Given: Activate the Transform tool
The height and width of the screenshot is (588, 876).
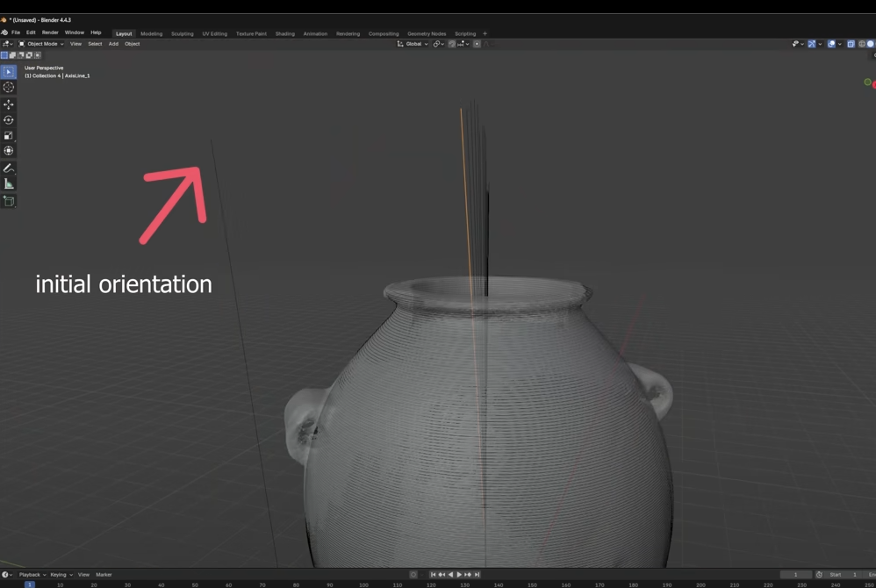Looking at the screenshot, I should 9,151.
